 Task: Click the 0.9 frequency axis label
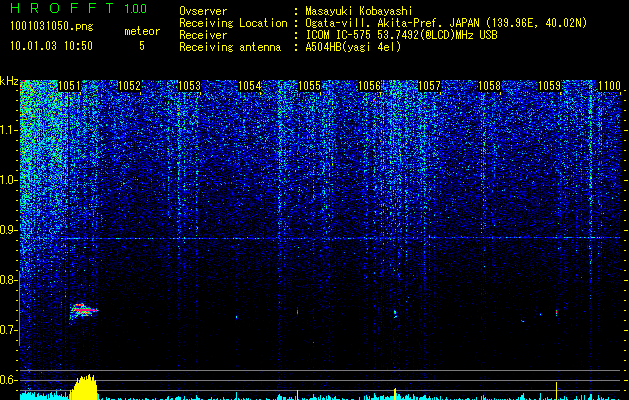coord(9,230)
